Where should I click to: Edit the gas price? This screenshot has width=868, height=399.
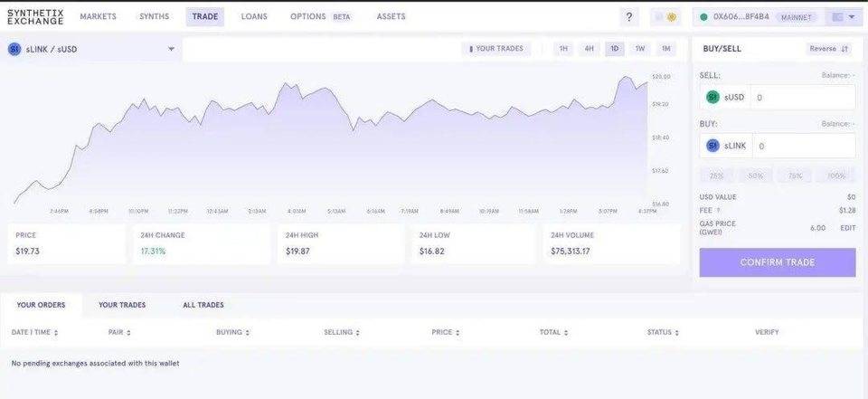coord(847,228)
